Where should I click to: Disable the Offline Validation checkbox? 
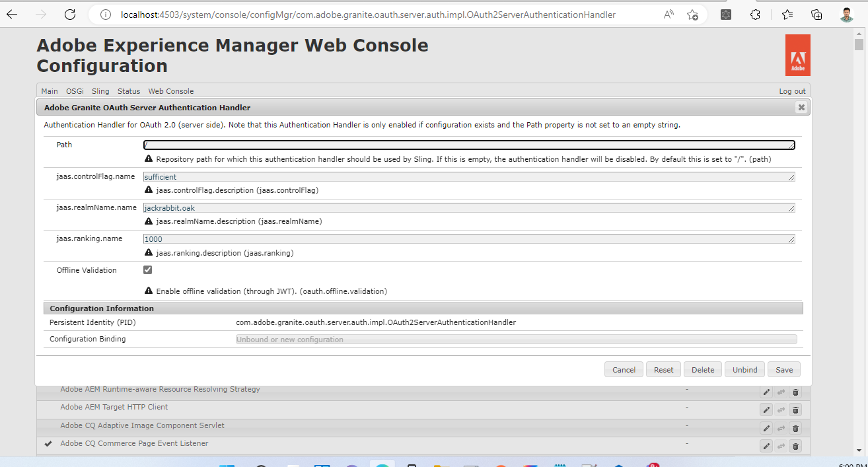(147, 269)
